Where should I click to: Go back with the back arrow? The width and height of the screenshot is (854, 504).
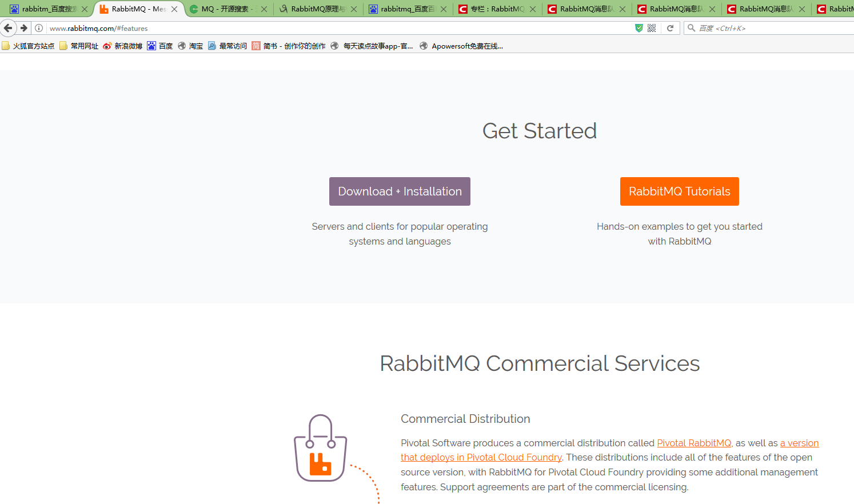[x=8, y=28]
